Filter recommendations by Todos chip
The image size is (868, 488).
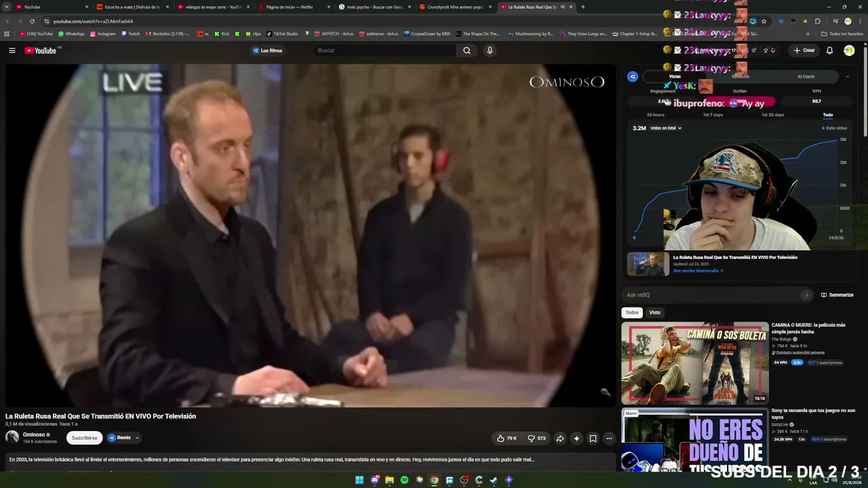[632, 312]
